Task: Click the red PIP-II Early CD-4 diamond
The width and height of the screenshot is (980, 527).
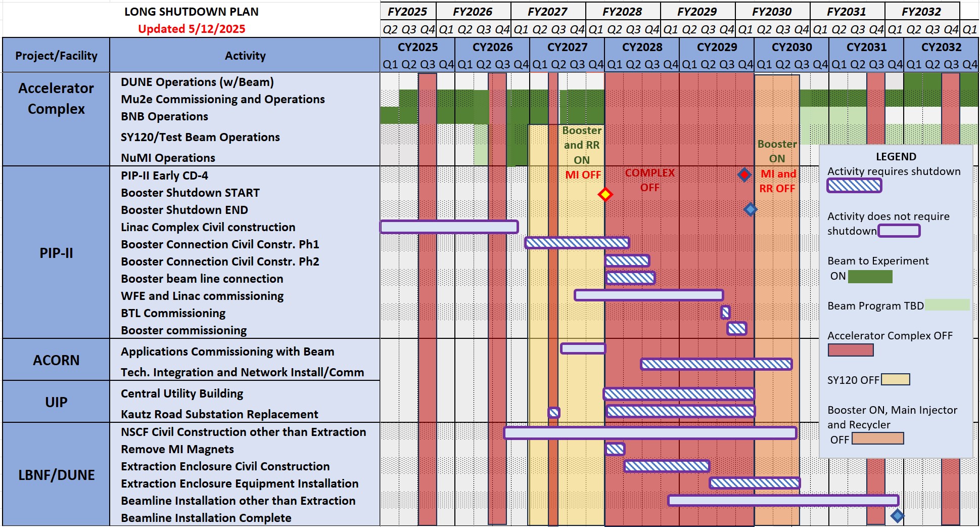Action: click(x=744, y=175)
